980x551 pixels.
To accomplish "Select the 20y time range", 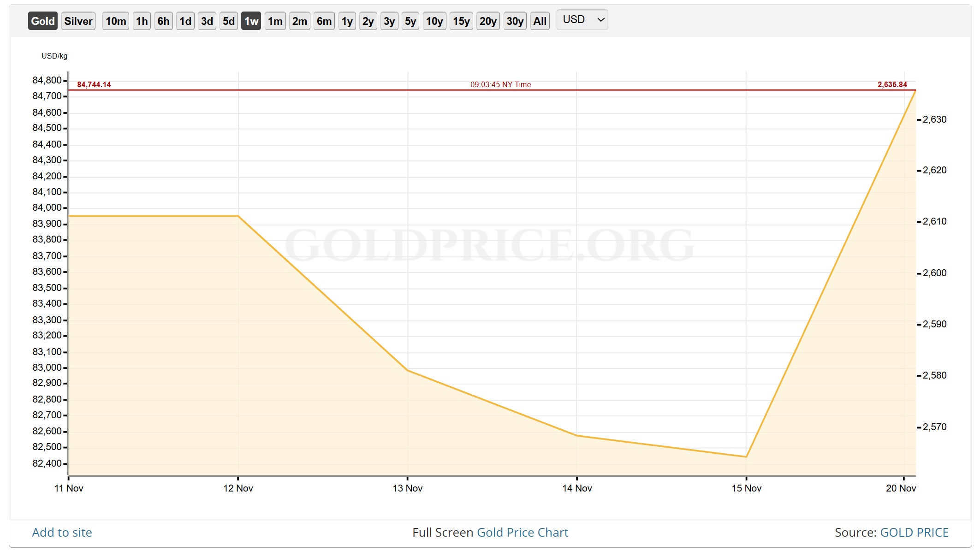I will (x=488, y=21).
